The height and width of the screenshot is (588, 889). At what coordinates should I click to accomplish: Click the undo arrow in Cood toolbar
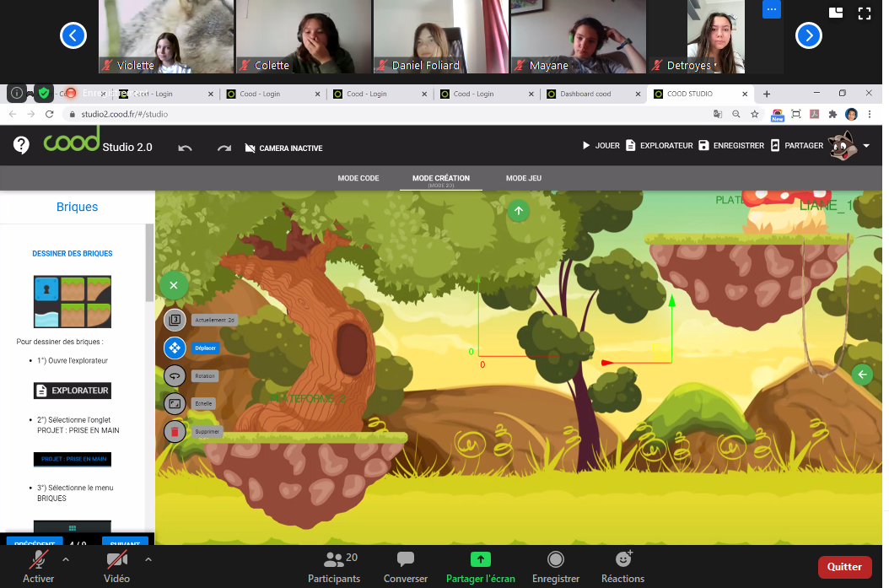[x=186, y=148]
